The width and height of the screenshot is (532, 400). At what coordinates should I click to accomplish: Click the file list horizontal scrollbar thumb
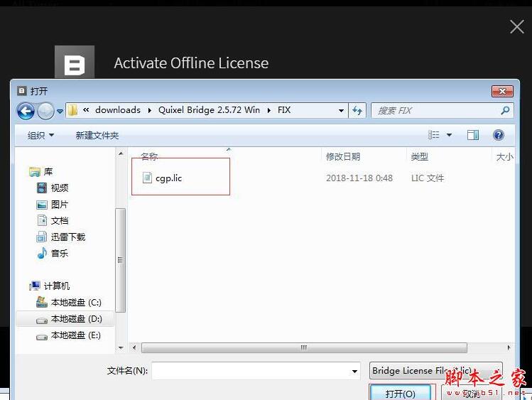click(304, 347)
